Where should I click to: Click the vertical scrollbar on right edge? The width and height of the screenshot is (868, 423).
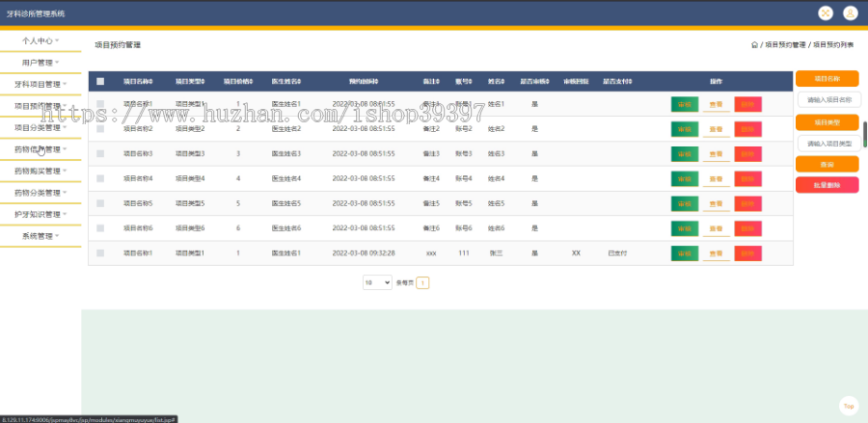[x=865, y=134]
